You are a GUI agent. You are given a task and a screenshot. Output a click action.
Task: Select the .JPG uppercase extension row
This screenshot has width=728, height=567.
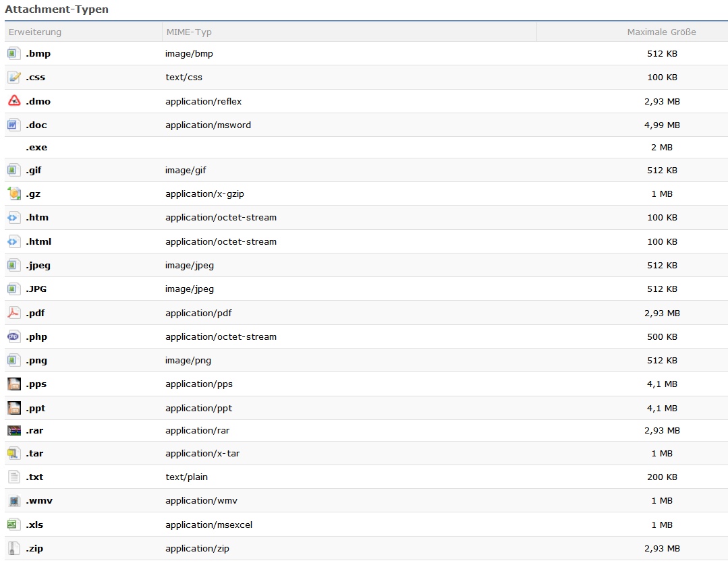coord(36,289)
